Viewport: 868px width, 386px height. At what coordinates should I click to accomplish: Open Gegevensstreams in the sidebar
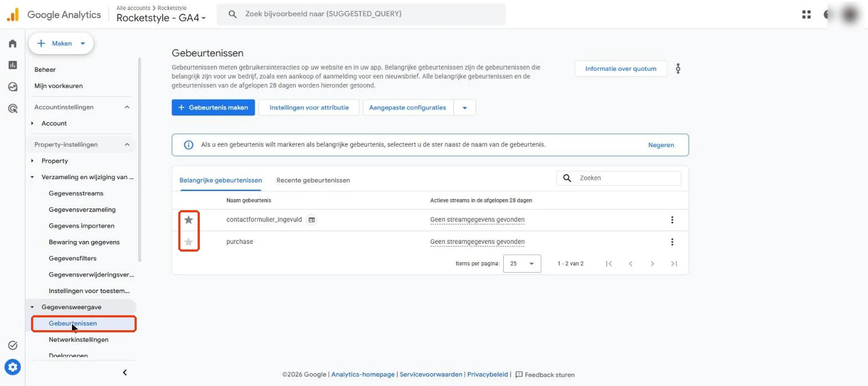pos(76,194)
